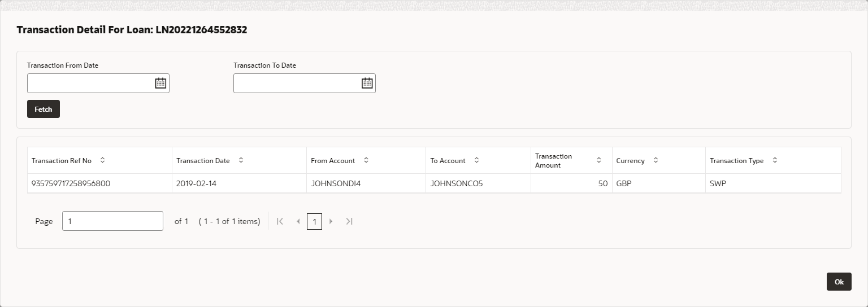
Task: Click the Fetch button
Action: tap(44, 109)
